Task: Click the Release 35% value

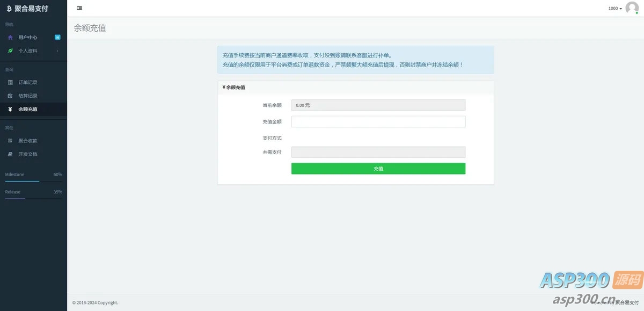Action: click(x=57, y=192)
